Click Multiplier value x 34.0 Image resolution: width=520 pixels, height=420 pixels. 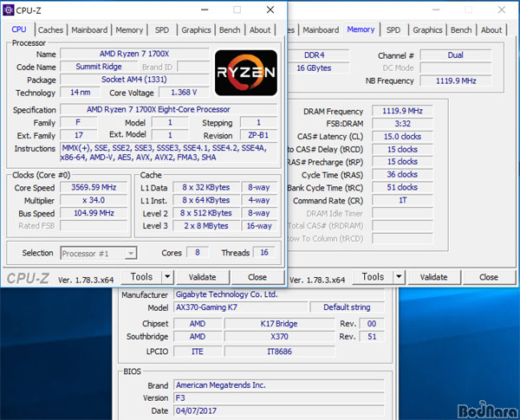coord(94,200)
